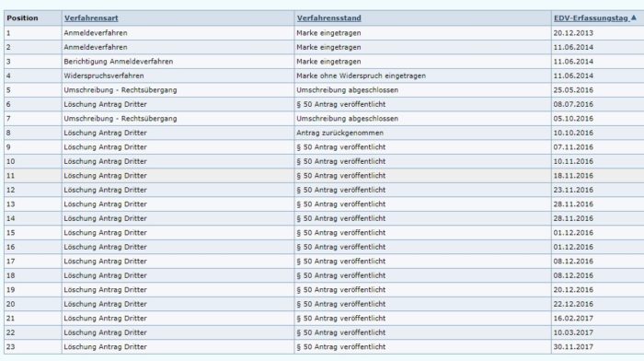Screen dimensions: 644x361
Task: Click 'Umschreibung - Rechtsübergang' in row 7
Action: pyautogui.click(x=121, y=119)
